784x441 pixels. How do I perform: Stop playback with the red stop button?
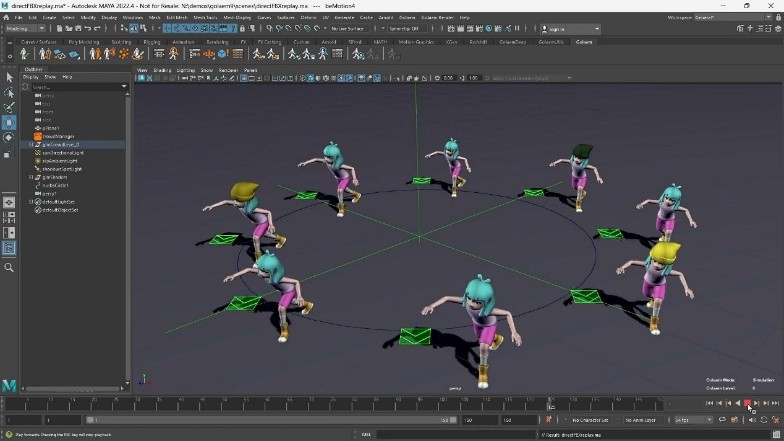[747, 403]
